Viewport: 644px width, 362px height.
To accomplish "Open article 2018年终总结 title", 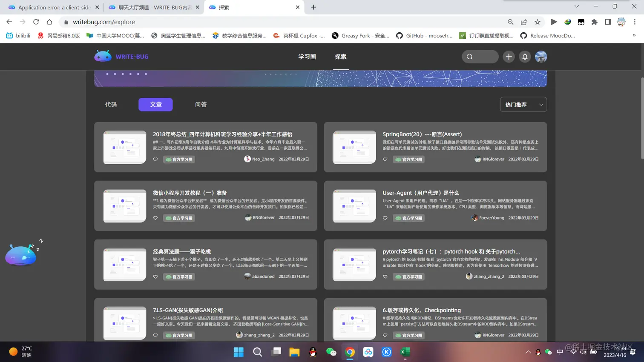I will (222, 134).
